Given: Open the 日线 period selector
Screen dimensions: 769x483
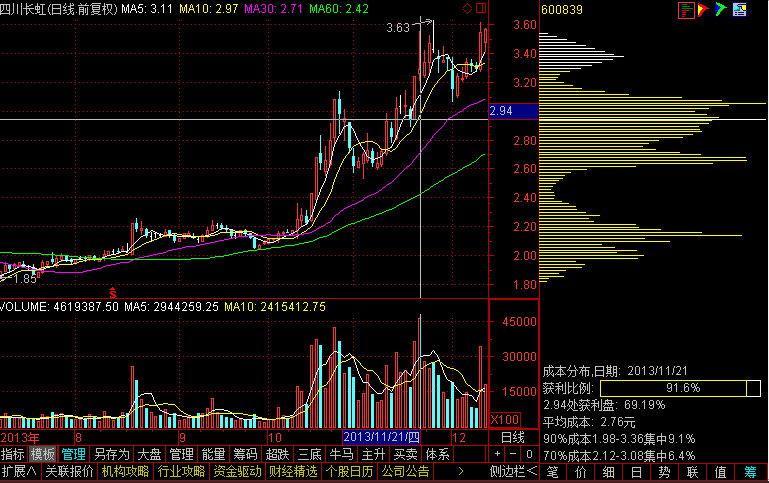Looking at the screenshot, I should (512, 438).
